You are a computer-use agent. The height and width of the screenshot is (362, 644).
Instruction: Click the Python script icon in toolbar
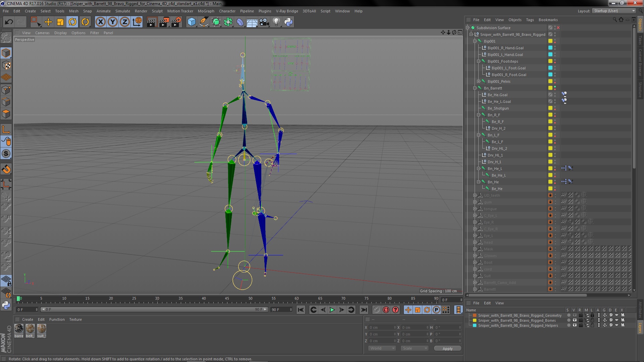[x=288, y=22]
